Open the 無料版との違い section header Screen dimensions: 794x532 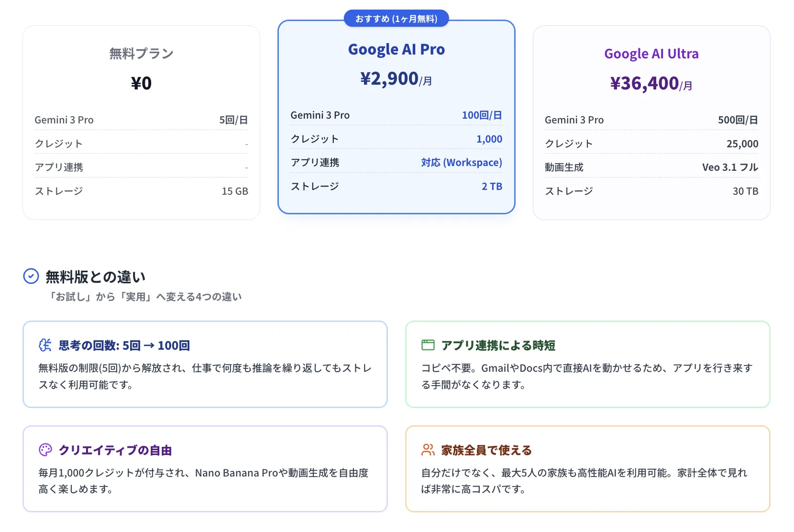(x=95, y=277)
